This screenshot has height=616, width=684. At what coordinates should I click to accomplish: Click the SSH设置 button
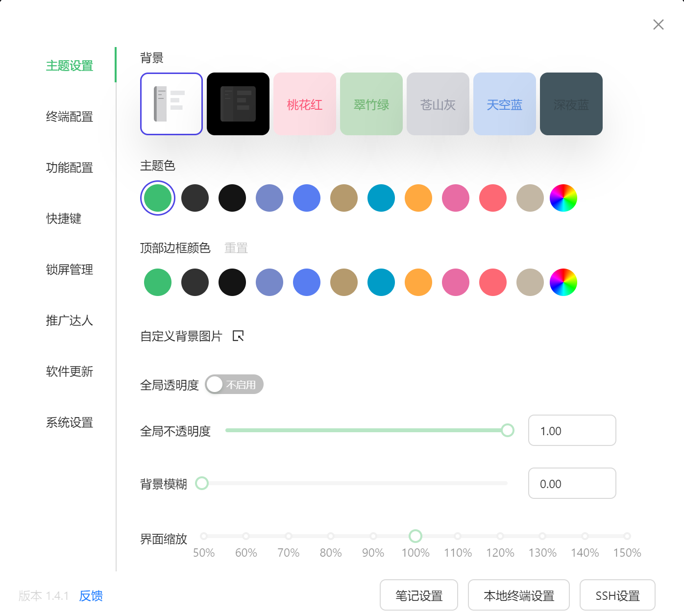[x=617, y=595]
